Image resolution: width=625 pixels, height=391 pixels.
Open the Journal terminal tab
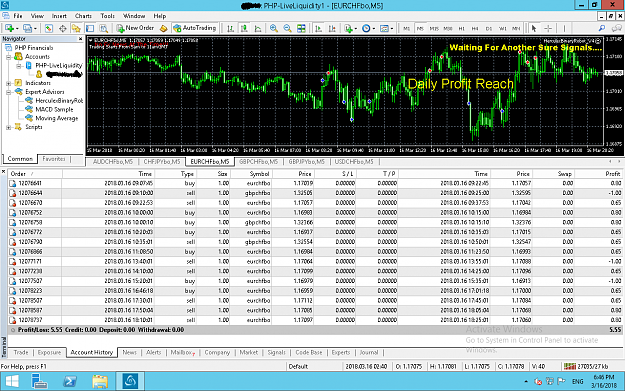(x=369, y=353)
